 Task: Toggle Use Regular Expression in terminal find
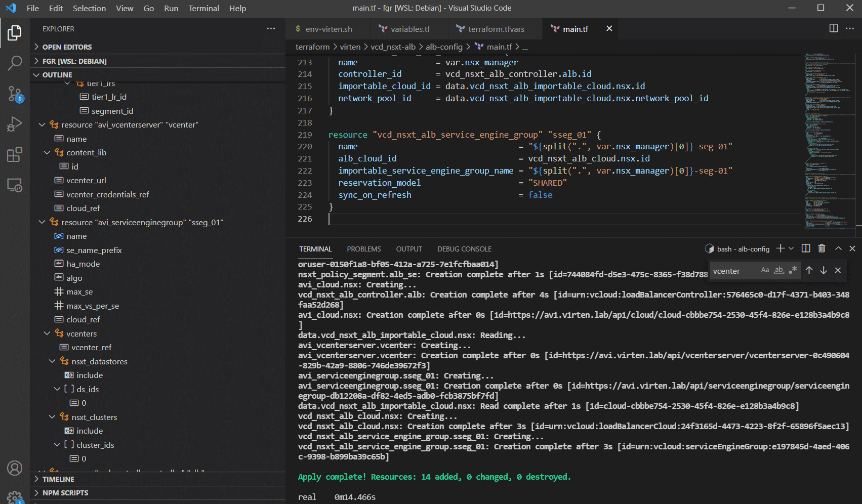point(793,270)
